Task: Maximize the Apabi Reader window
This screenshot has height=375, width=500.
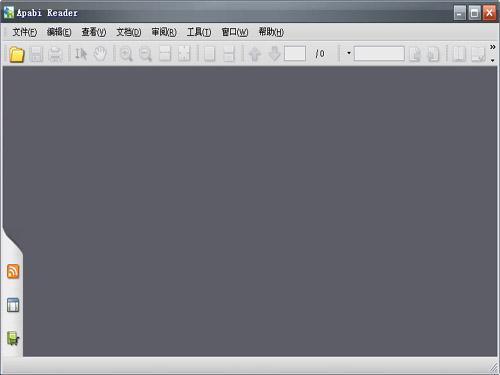Action: (x=474, y=13)
